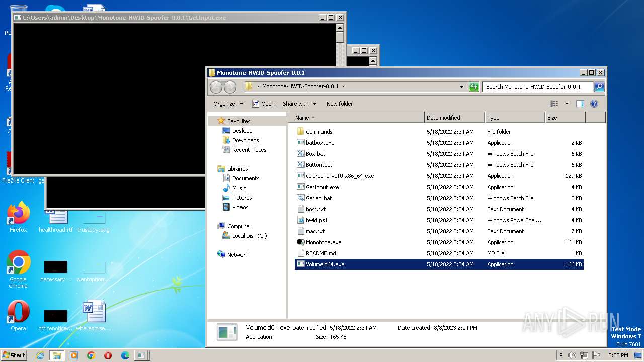Image resolution: width=644 pixels, height=362 pixels.
Task: Click the Action Center flag tray icon
Action: point(596,355)
